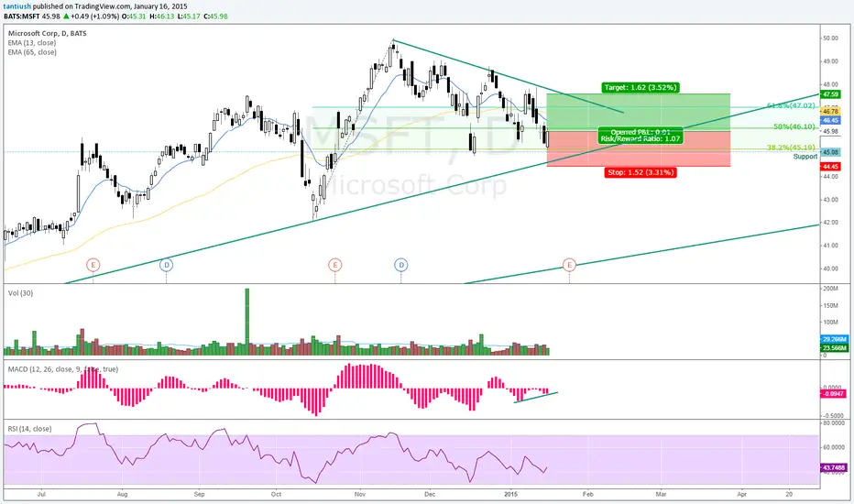Select the 45.08 support level price tag
854x504 pixels.
[x=830, y=152]
